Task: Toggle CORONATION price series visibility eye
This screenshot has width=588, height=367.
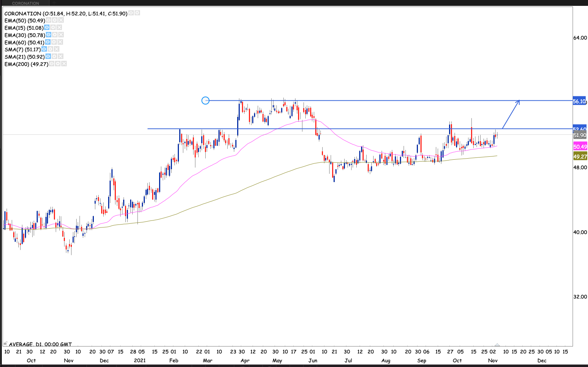Action: [131, 13]
